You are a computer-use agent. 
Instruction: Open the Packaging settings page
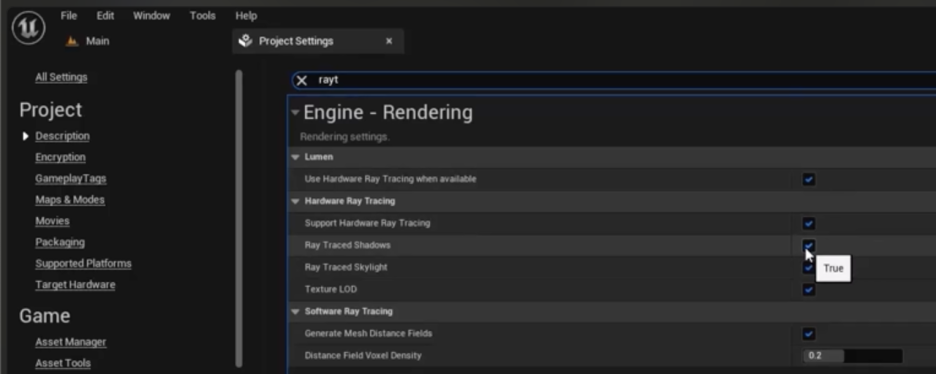tap(60, 242)
